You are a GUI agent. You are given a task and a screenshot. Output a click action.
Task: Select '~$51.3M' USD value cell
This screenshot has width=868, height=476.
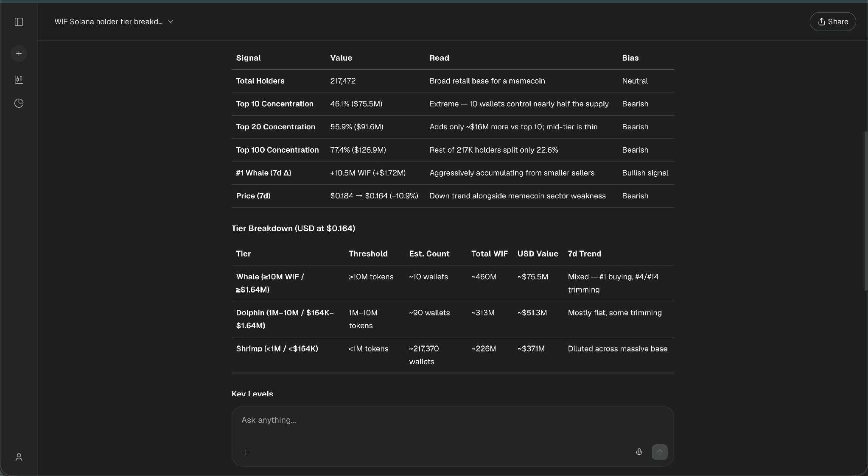pos(532,313)
